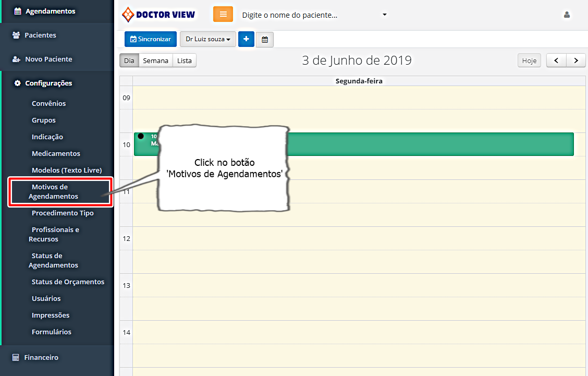Click the orange hamburger menu button

[223, 15]
